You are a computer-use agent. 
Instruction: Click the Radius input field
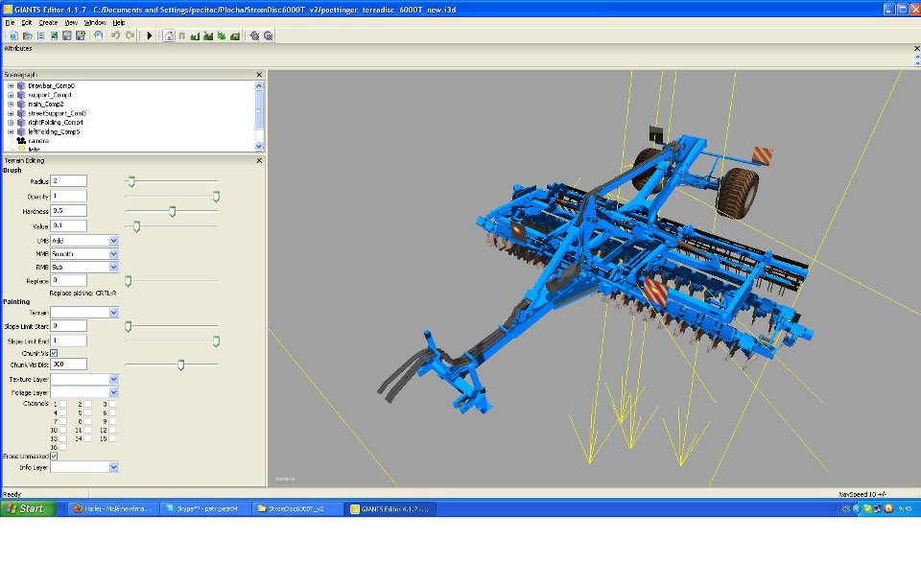[69, 181]
